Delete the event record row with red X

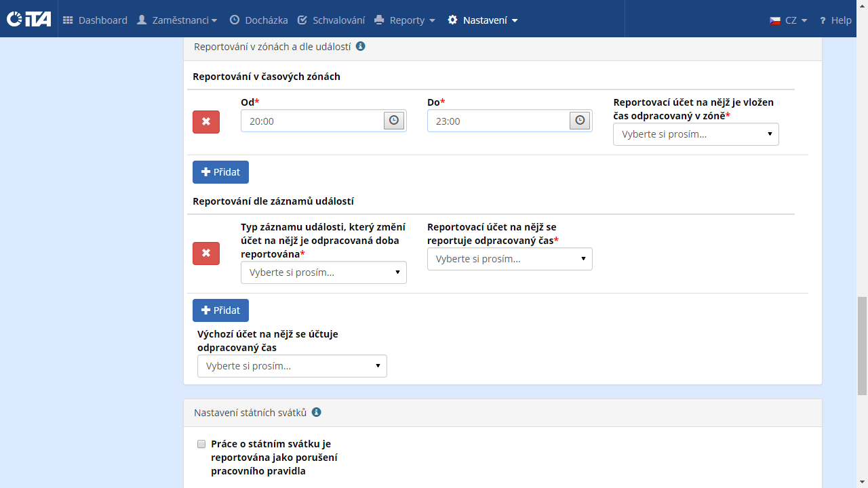click(206, 253)
